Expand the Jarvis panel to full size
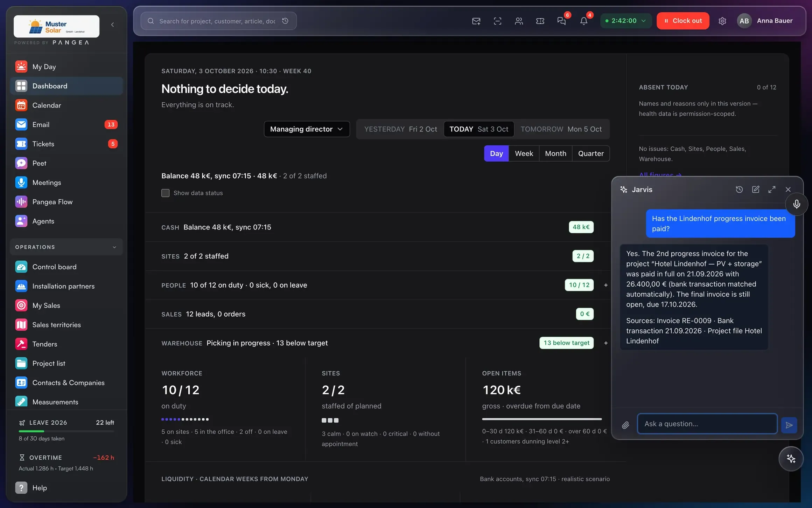 772,190
